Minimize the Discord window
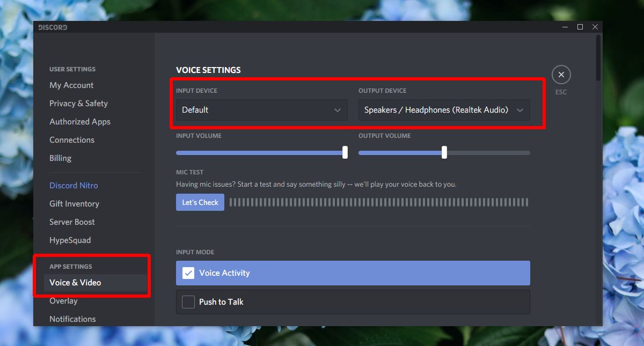644x346 pixels. [565, 27]
